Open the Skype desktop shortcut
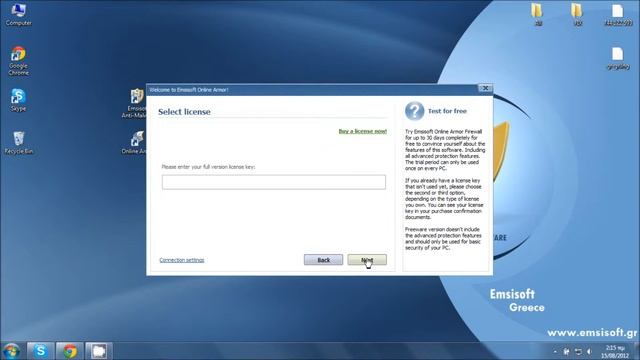 (18, 100)
